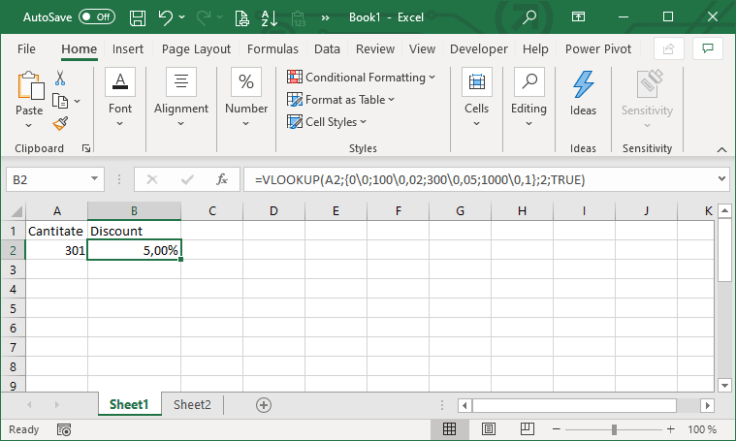The width and height of the screenshot is (736, 441).
Task: Click the macro recording status bar icon
Action: click(x=64, y=430)
